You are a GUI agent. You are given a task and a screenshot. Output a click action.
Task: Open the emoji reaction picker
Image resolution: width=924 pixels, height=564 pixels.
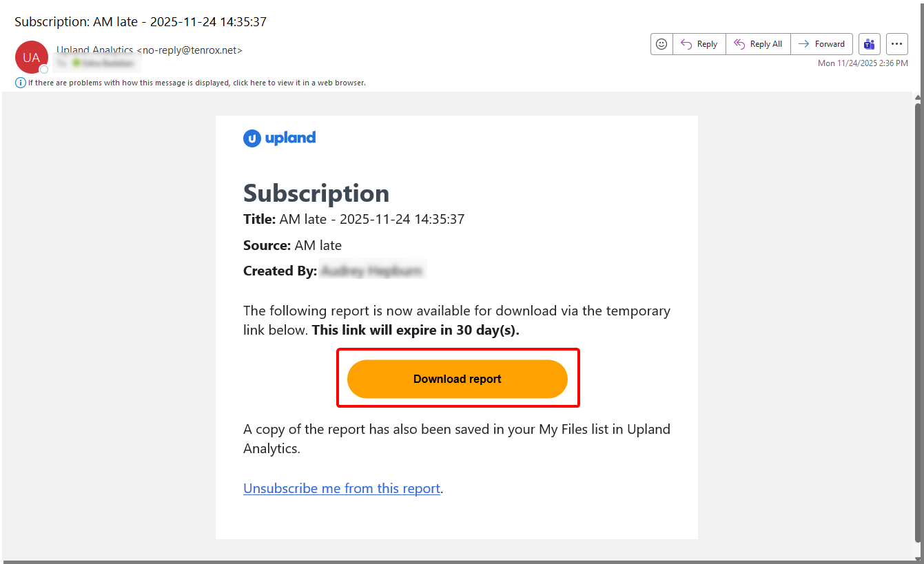(661, 44)
